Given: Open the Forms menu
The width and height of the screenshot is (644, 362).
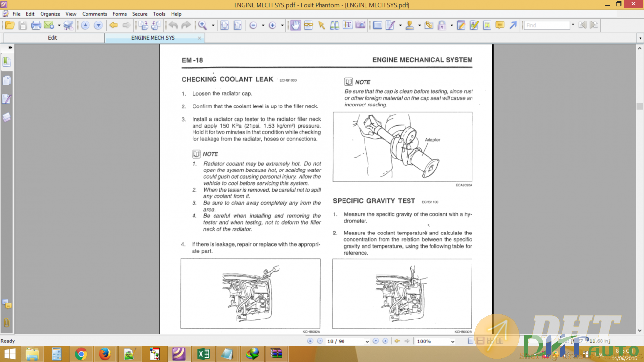Looking at the screenshot, I should point(120,14).
